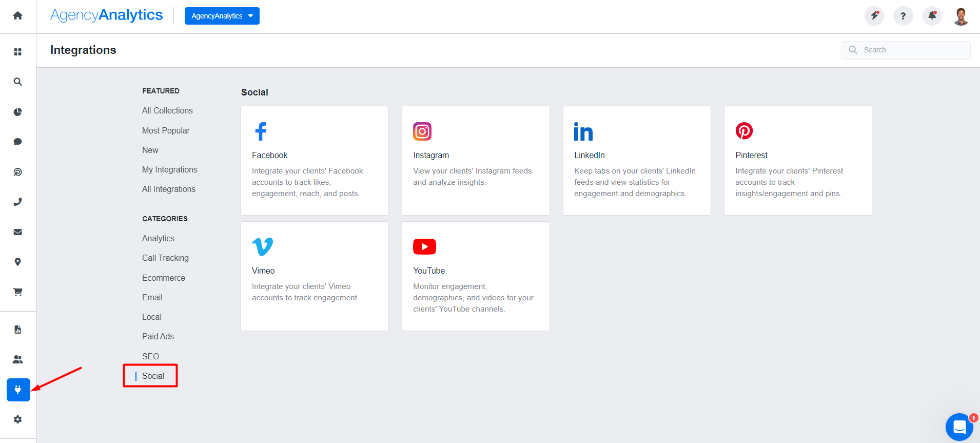Image resolution: width=980 pixels, height=443 pixels.
Task: Choose the Analytics category
Action: click(x=158, y=238)
